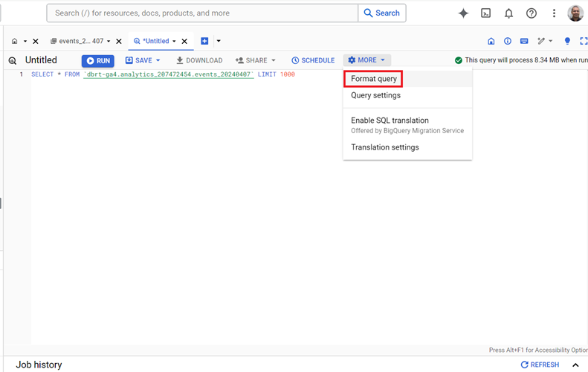Open user account avatar
This screenshot has width=588, height=372.
click(x=575, y=13)
